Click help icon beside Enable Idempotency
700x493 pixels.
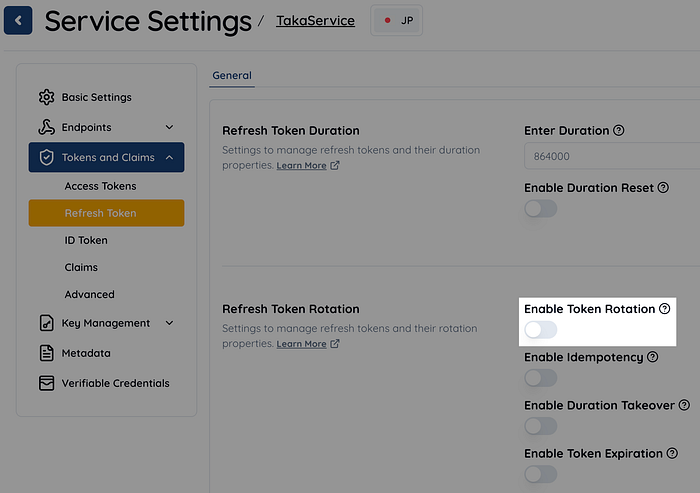pos(653,357)
